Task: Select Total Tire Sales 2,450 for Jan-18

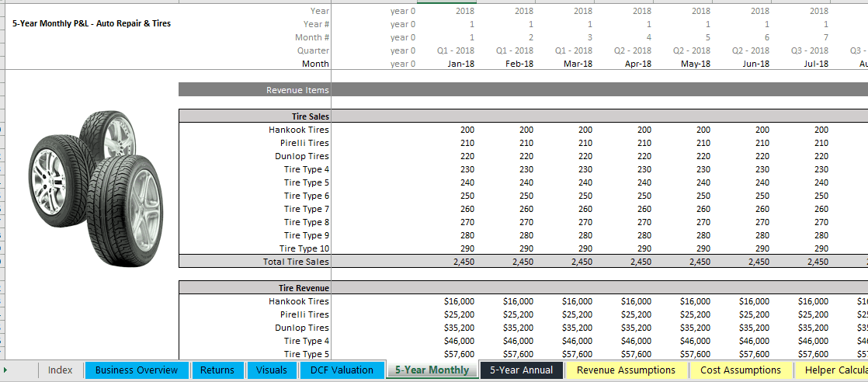Action: 464,262
